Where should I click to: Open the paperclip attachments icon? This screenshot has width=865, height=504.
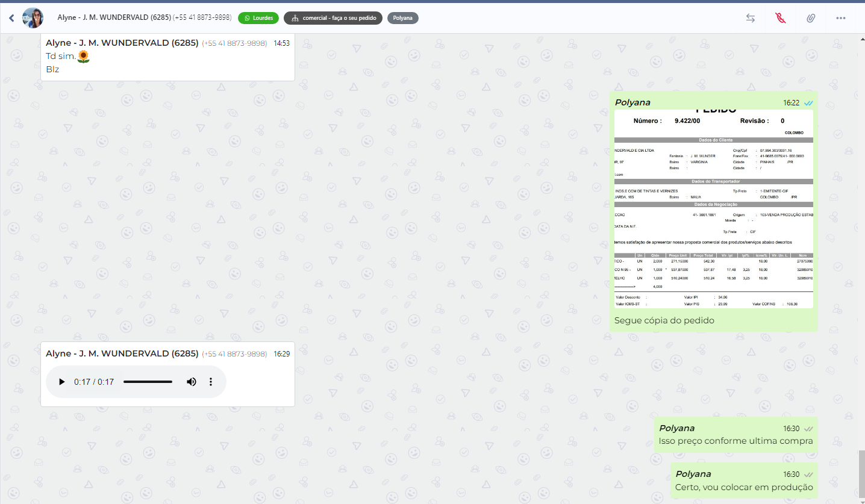(811, 18)
